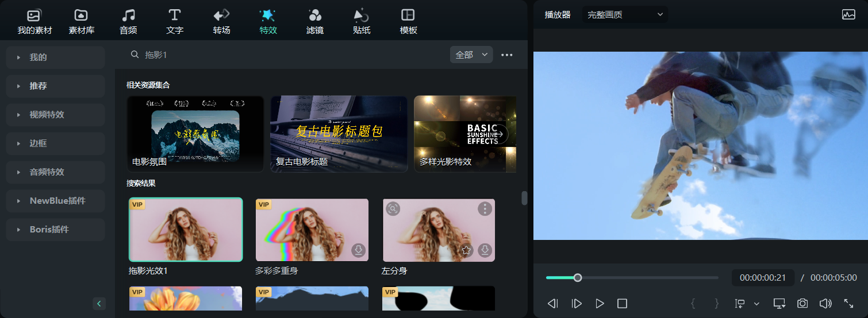Viewport: 868px width, 318px height.
Task: Click the volume speaker icon
Action: tap(825, 304)
